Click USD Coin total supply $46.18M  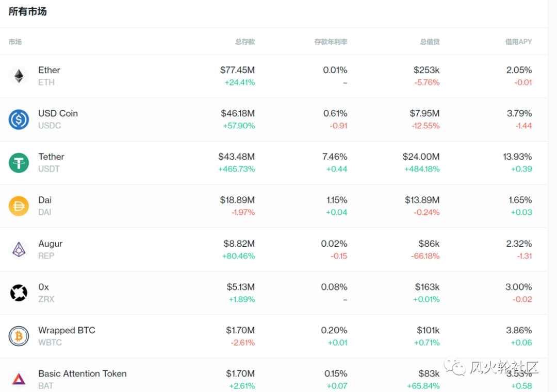[x=238, y=113]
